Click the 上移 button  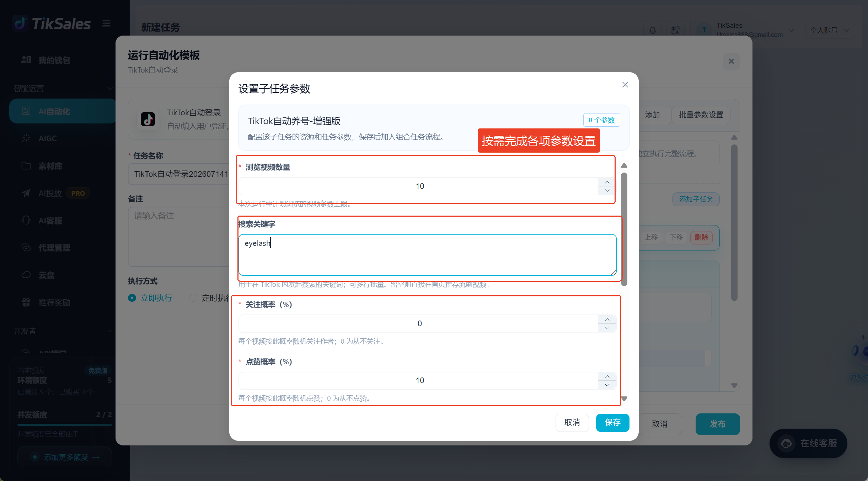click(651, 237)
